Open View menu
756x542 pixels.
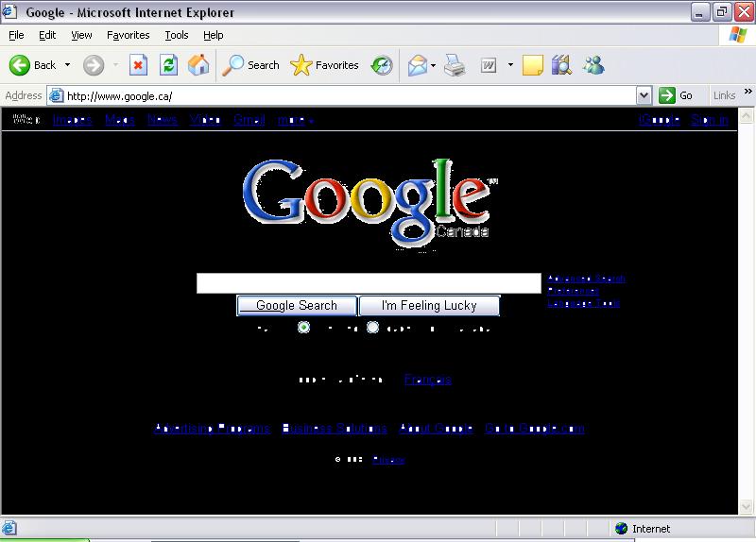tap(81, 35)
